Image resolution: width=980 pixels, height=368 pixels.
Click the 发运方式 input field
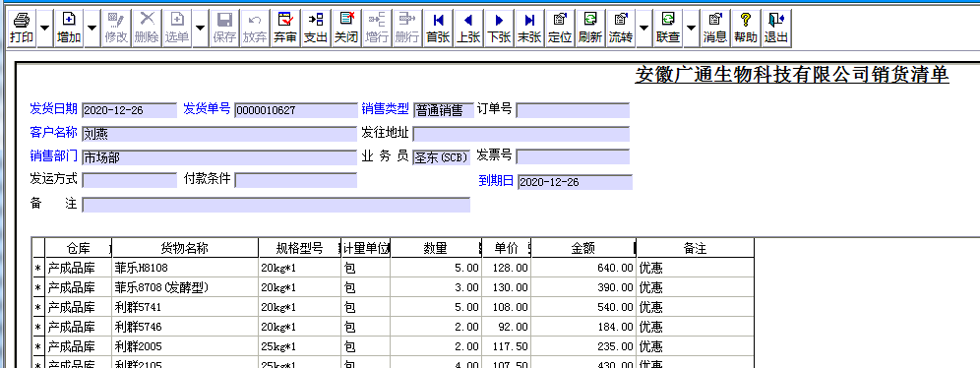click(x=129, y=181)
